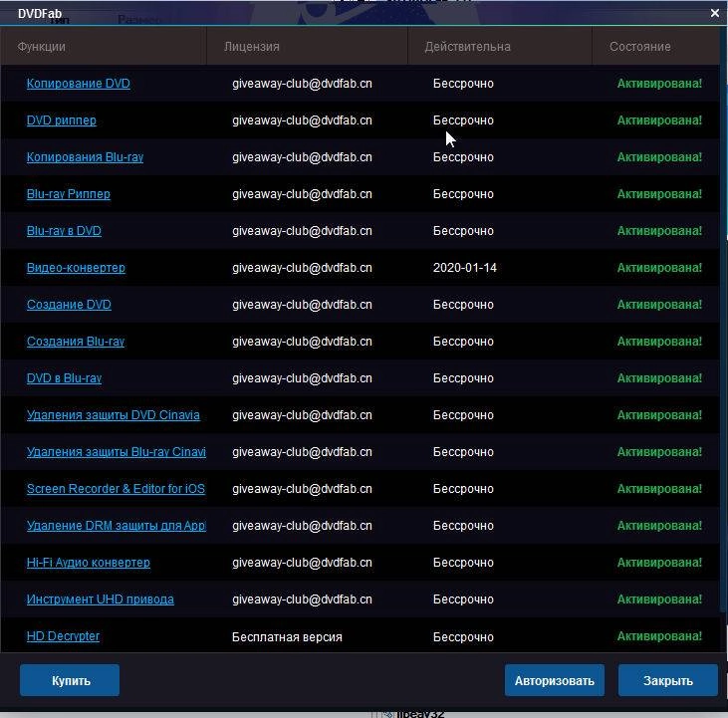Select Активирована! status in Видео-конвертер row
The image size is (728, 718).
pyautogui.click(x=659, y=268)
